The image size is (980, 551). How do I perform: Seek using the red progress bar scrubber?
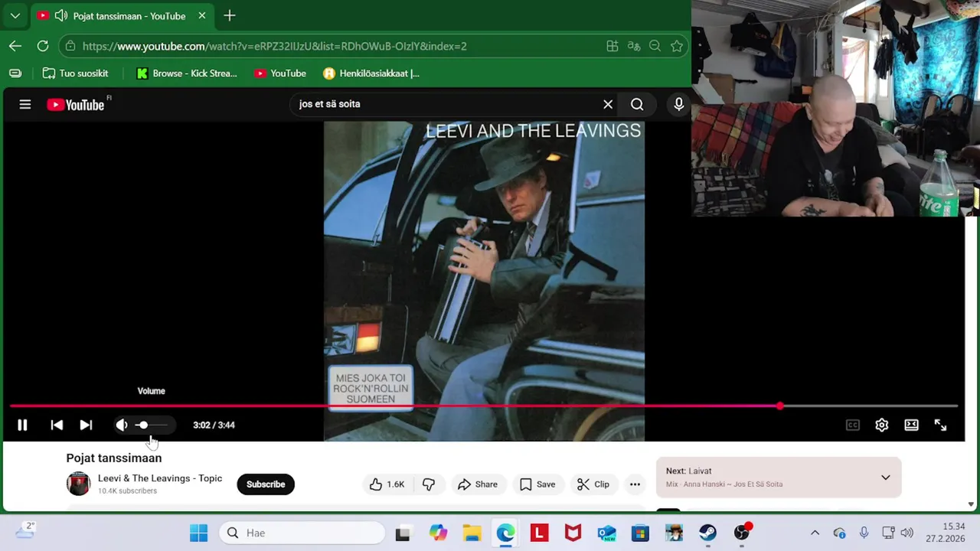[x=779, y=406]
